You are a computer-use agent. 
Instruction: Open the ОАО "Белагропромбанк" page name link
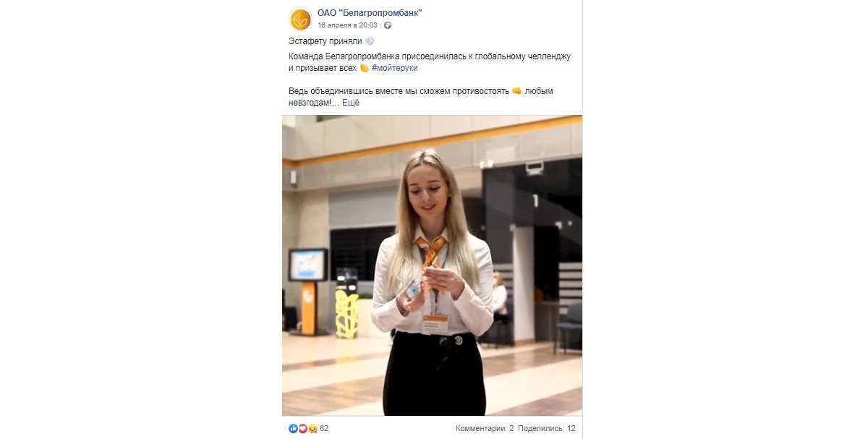pos(370,13)
